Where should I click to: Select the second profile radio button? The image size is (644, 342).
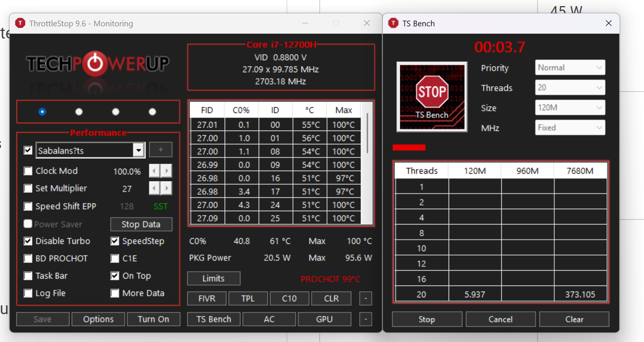click(79, 112)
